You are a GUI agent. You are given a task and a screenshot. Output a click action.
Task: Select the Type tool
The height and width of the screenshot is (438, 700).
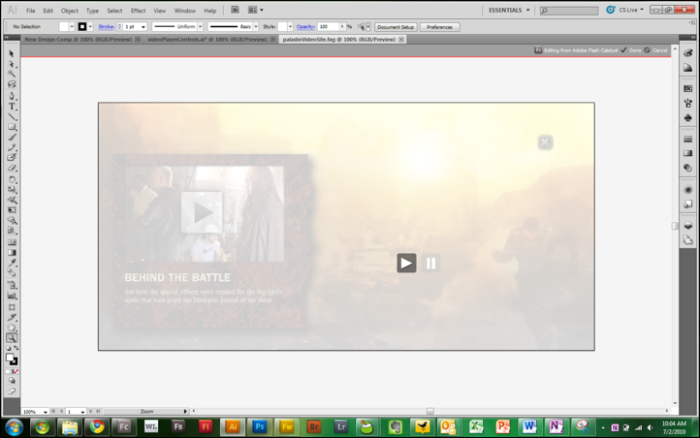(x=12, y=107)
